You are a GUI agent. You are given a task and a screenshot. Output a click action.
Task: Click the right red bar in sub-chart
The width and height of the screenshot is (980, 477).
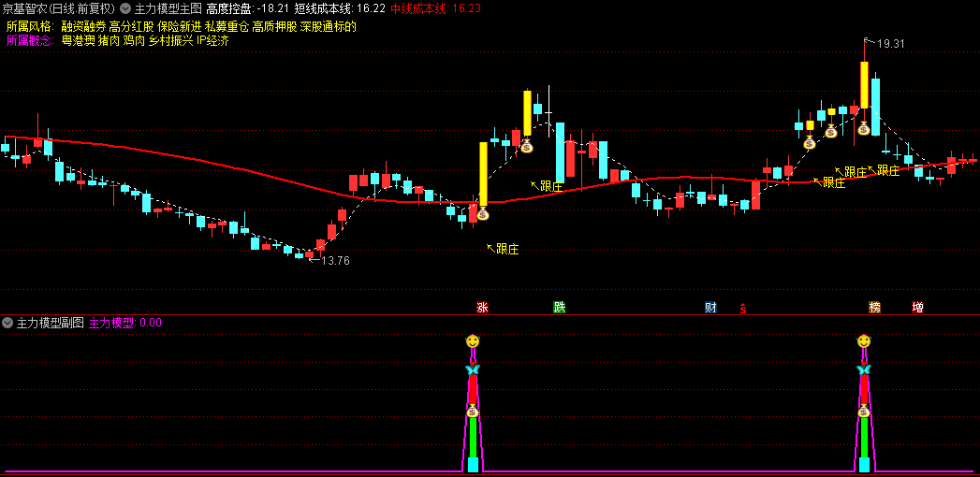(x=864, y=389)
